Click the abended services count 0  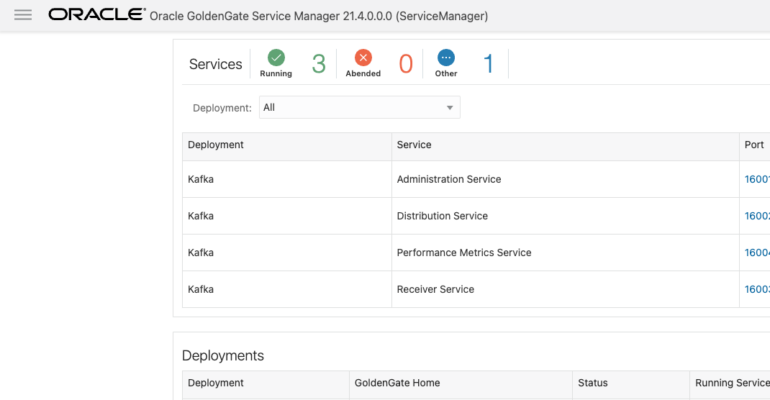[406, 64]
